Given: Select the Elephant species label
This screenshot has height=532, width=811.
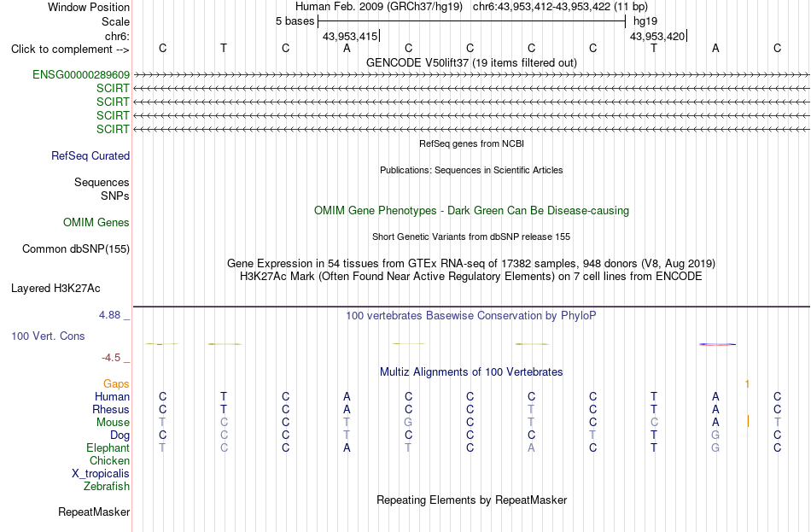Looking at the screenshot, I should coord(108,448).
